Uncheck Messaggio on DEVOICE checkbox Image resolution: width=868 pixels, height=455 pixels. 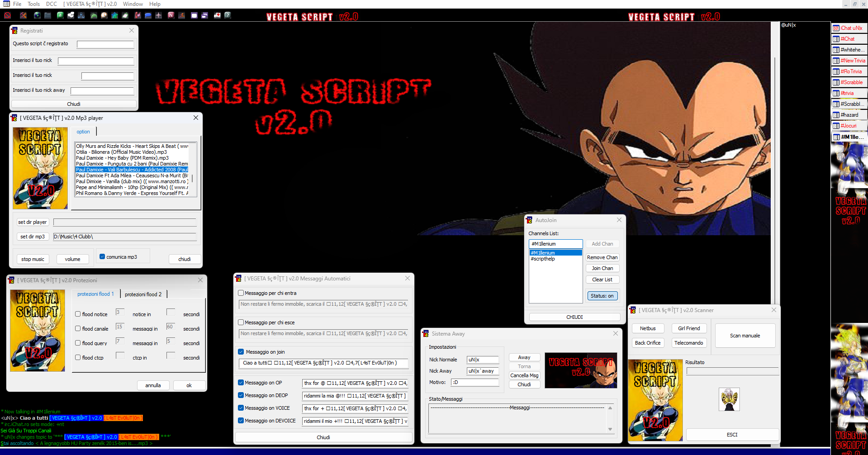tap(241, 421)
